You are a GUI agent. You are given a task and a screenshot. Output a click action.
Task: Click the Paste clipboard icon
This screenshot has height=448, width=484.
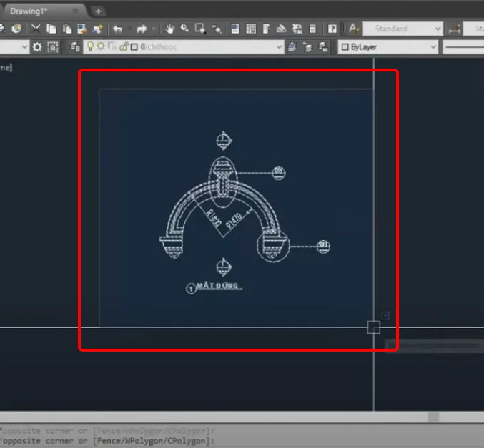tap(66, 29)
